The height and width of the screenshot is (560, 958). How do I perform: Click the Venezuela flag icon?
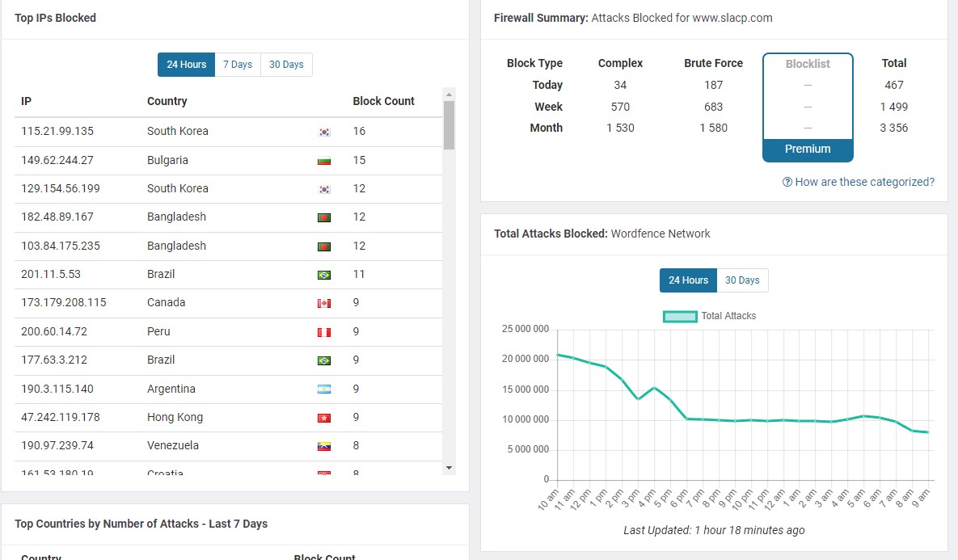[324, 446]
